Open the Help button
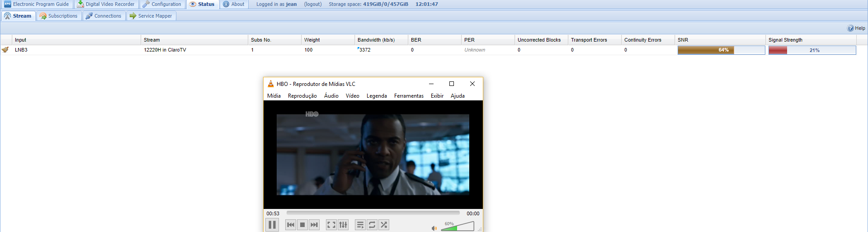This screenshot has height=232, width=868. click(x=856, y=28)
